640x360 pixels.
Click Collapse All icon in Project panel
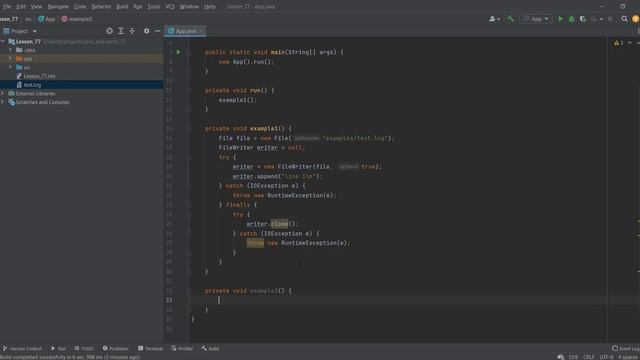coord(132,31)
